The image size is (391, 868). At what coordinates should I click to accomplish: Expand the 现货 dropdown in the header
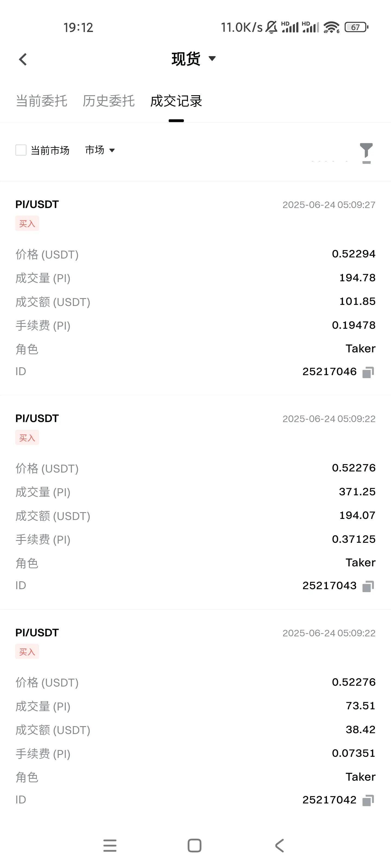(194, 59)
